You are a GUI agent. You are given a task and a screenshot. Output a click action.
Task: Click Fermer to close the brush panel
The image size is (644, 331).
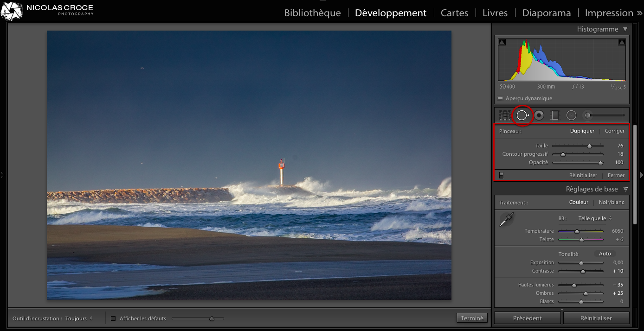tap(616, 175)
